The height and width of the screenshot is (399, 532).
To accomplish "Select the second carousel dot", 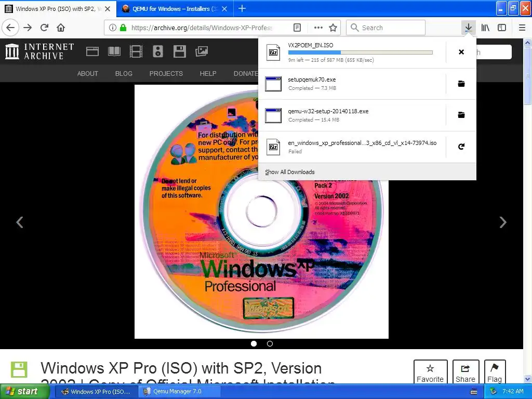I will point(270,344).
